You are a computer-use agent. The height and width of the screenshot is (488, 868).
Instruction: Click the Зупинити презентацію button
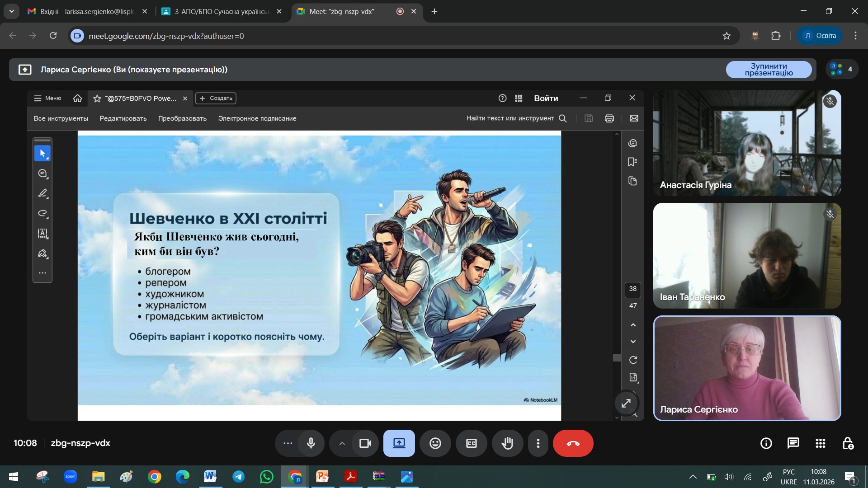(769, 70)
